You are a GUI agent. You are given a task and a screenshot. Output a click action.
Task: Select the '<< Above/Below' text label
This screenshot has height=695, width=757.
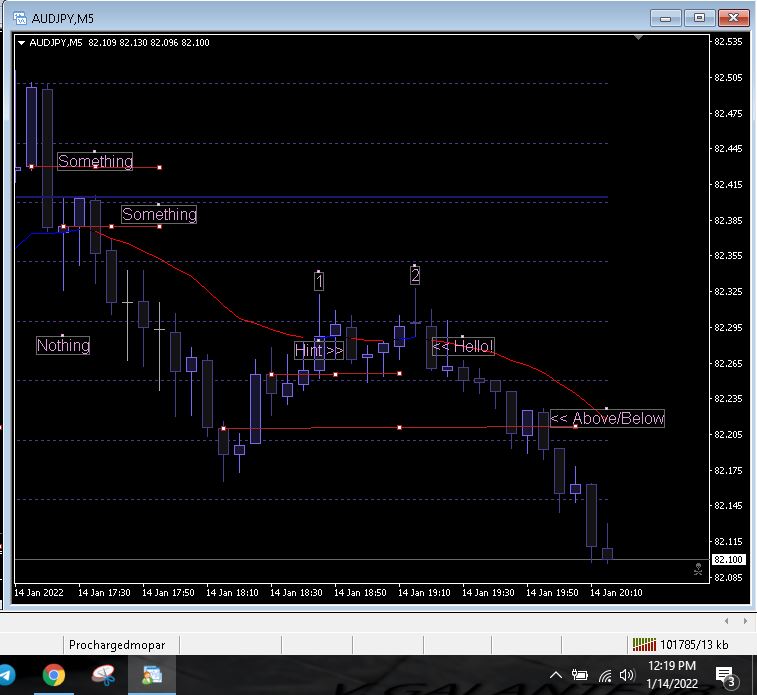point(607,418)
